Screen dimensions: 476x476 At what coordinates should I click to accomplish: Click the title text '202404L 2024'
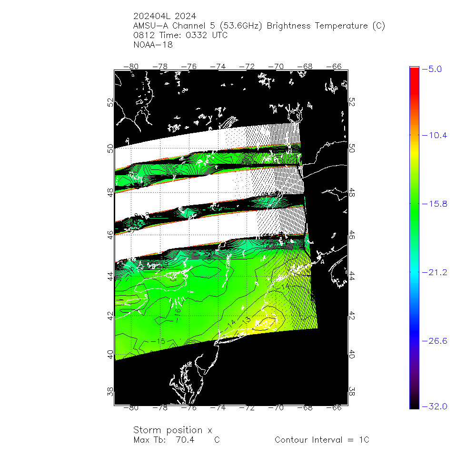[x=165, y=16]
